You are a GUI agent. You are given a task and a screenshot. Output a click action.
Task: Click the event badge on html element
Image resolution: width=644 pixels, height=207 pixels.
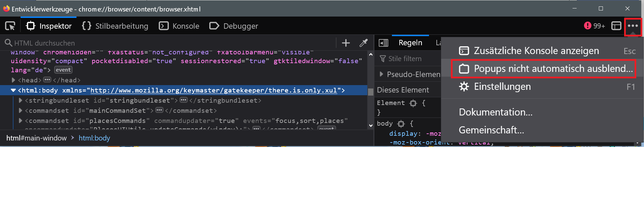[x=63, y=70]
